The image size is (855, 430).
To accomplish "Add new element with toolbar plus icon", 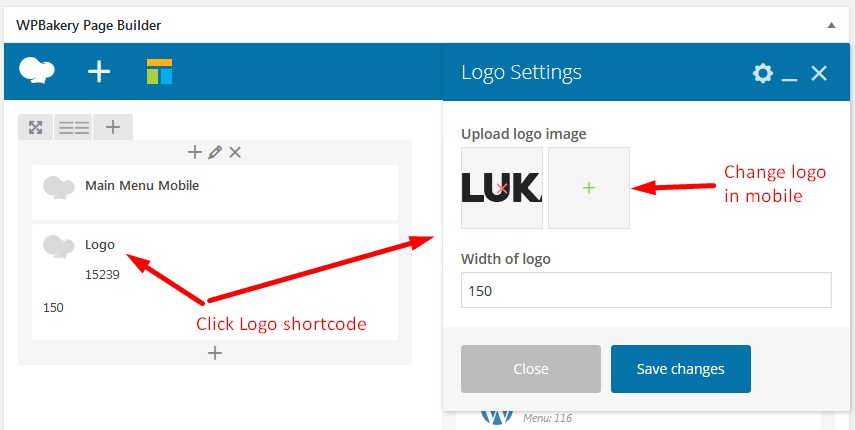I will coord(99,71).
